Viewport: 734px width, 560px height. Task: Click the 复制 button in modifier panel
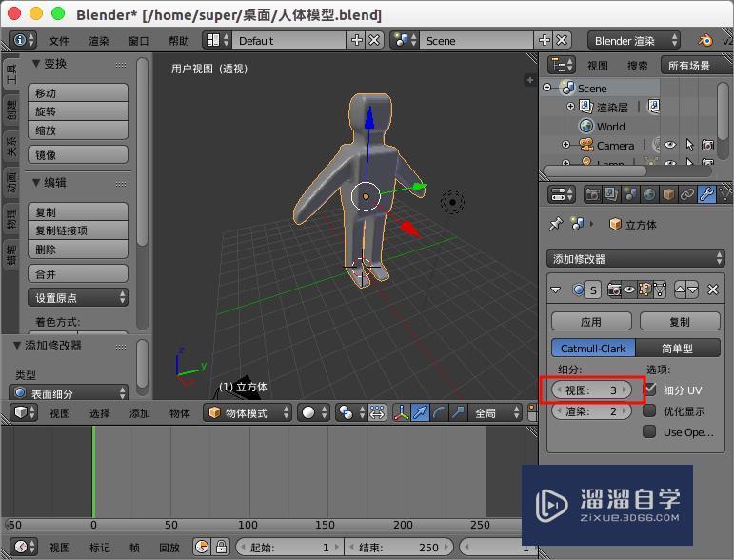click(x=680, y=322)
